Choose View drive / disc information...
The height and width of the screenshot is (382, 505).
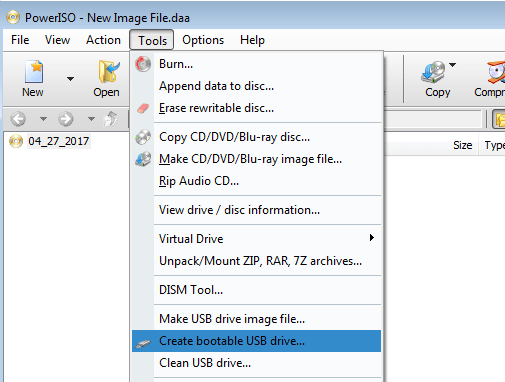tap(256, 210)
